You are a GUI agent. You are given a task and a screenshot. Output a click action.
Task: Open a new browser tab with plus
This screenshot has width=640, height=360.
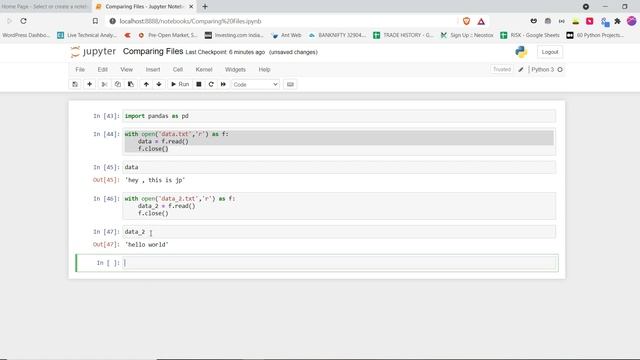click(x=205, y=7)
